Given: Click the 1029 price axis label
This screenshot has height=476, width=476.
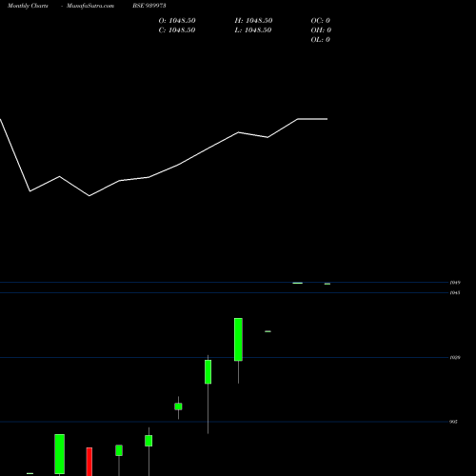Looking at the screenshot, I should [455, 358].
